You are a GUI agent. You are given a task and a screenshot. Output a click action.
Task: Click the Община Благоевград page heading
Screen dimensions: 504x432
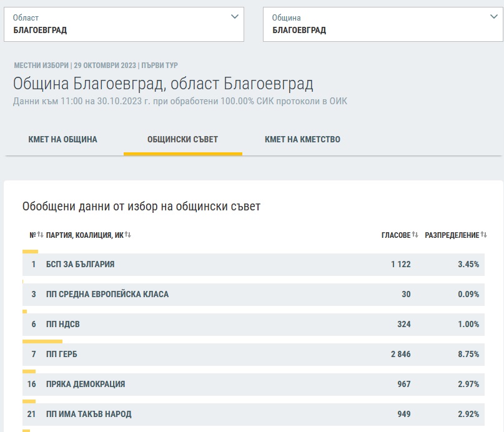click(x=163, y=84)
